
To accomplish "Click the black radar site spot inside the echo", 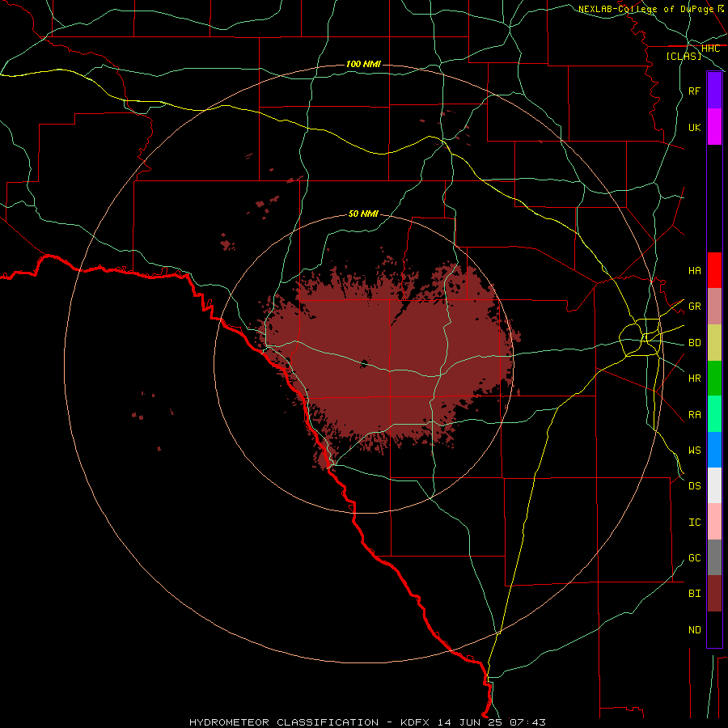I will tap(364, 363).
